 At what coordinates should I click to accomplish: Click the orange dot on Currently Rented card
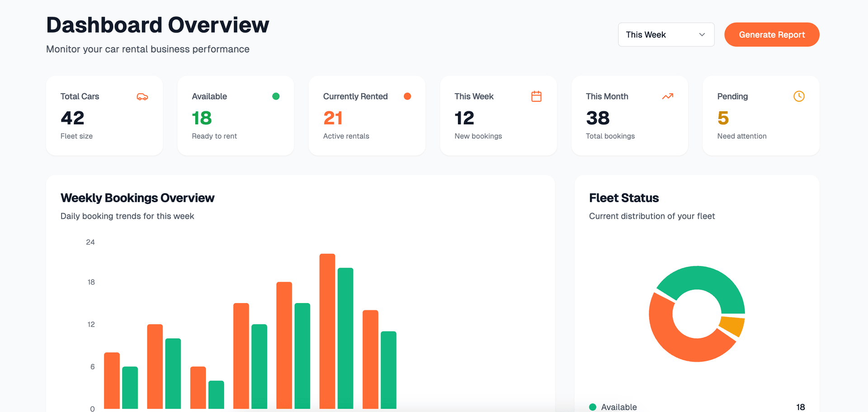pyautogui.click(x=407, y=96)
